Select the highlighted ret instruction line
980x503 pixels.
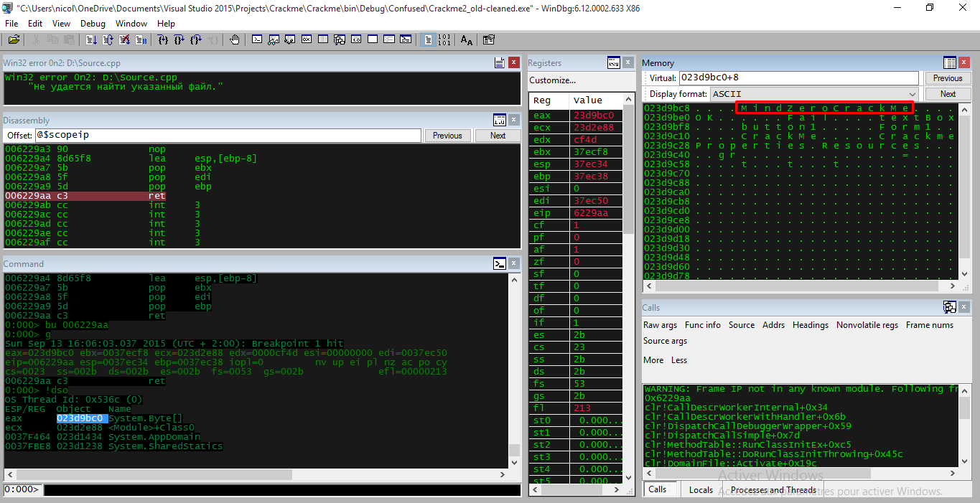coord(85,196)
